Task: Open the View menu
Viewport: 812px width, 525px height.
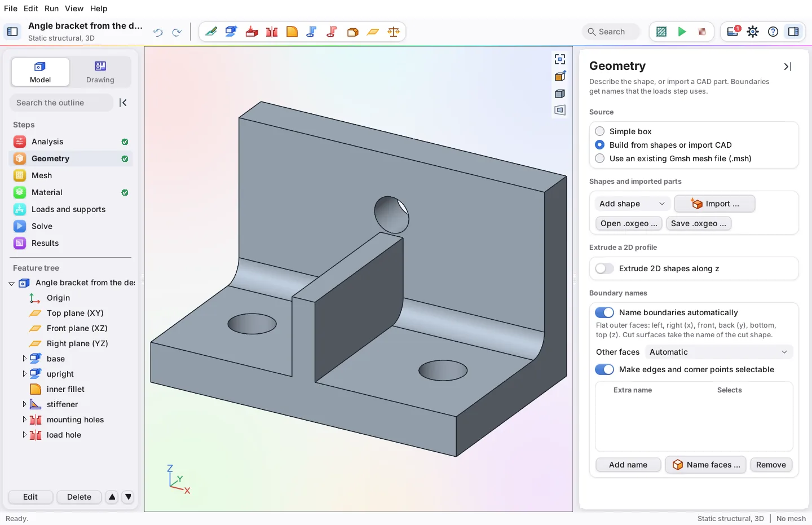Action: pyautogui.click(x=74, y=8)
